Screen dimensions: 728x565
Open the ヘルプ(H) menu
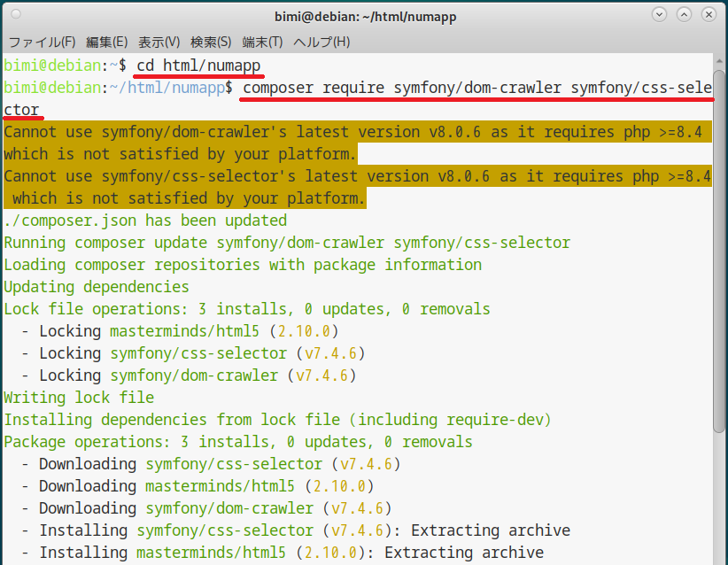pos(321,42)
